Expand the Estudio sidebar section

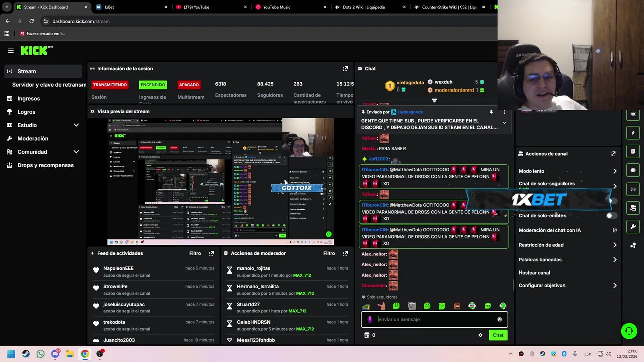coord(76,125)
